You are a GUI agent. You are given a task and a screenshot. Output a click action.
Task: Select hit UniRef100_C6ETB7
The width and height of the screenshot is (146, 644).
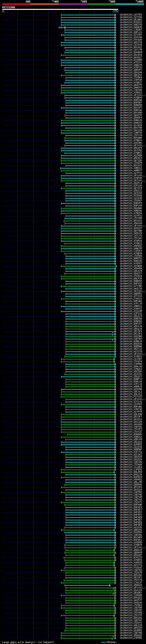[x=131, y=339]
